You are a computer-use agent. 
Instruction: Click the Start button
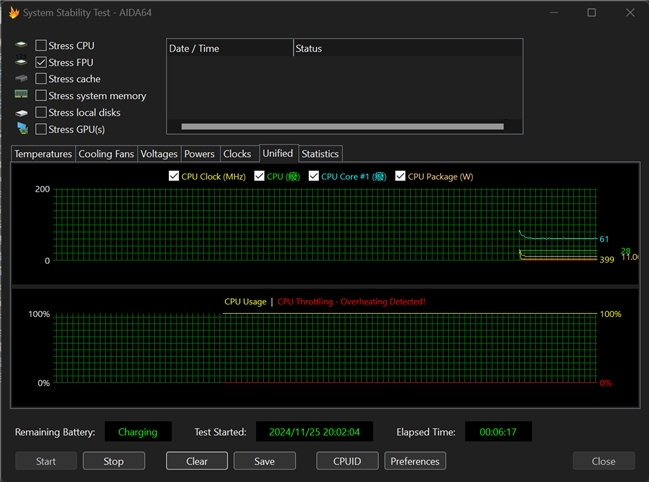pyautogui.click(x=46, y=461)
